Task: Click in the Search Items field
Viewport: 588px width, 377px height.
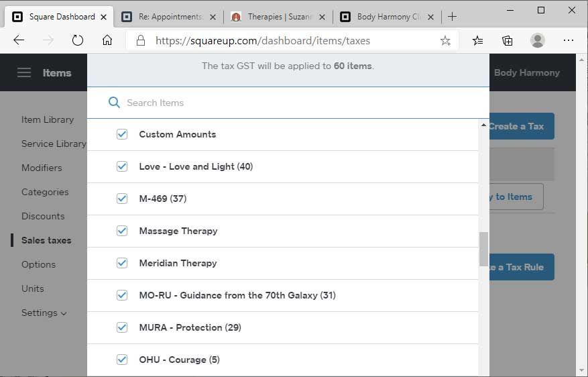Action: click(x=288, y=103)
